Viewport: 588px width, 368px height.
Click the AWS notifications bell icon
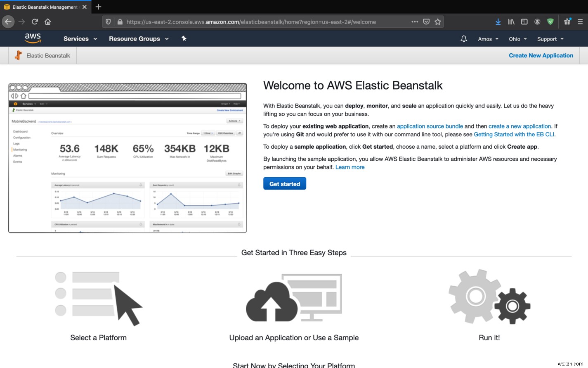click(x=463, y=38)
